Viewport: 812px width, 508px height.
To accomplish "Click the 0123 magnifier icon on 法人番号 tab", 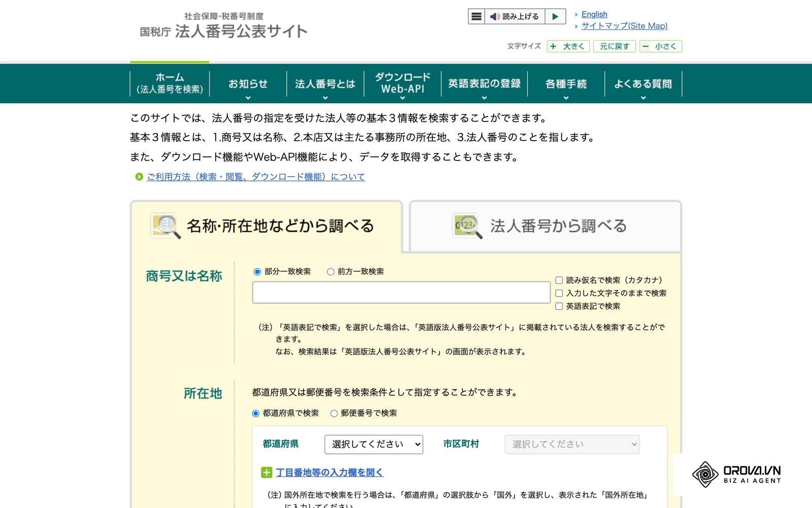I will [x=467, y=226].
